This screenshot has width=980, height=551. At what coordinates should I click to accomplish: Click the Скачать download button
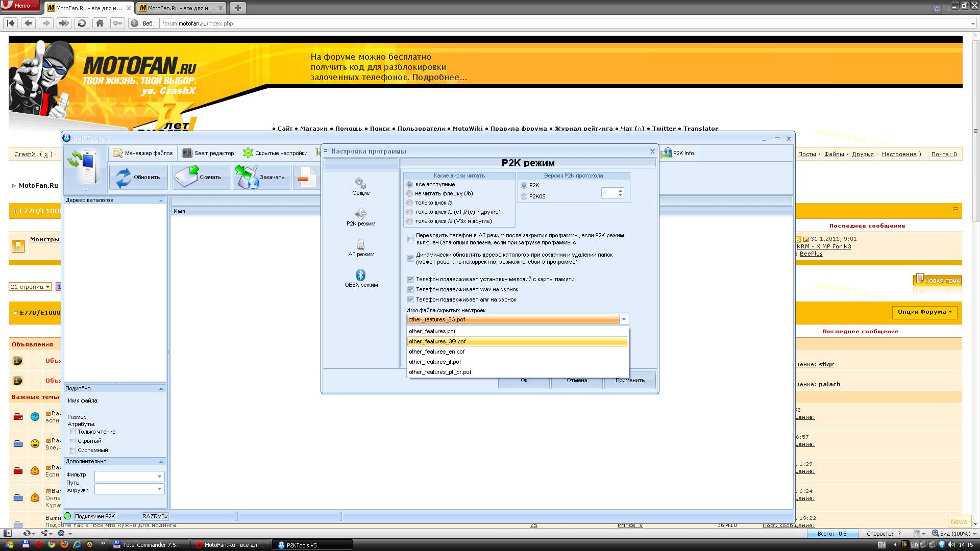[201, 177]
